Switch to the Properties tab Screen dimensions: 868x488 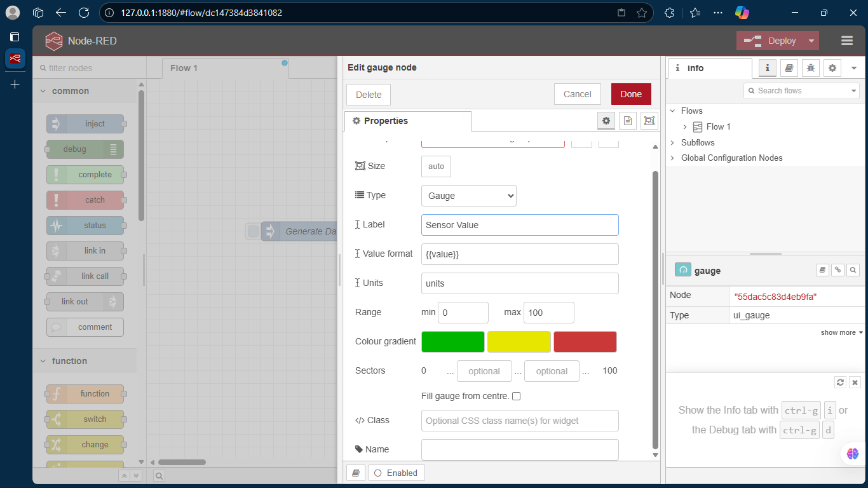407,121
